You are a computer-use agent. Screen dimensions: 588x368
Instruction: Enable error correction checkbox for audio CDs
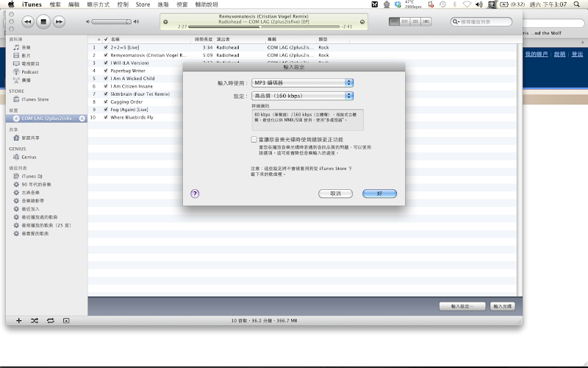(x=254, y=139)
